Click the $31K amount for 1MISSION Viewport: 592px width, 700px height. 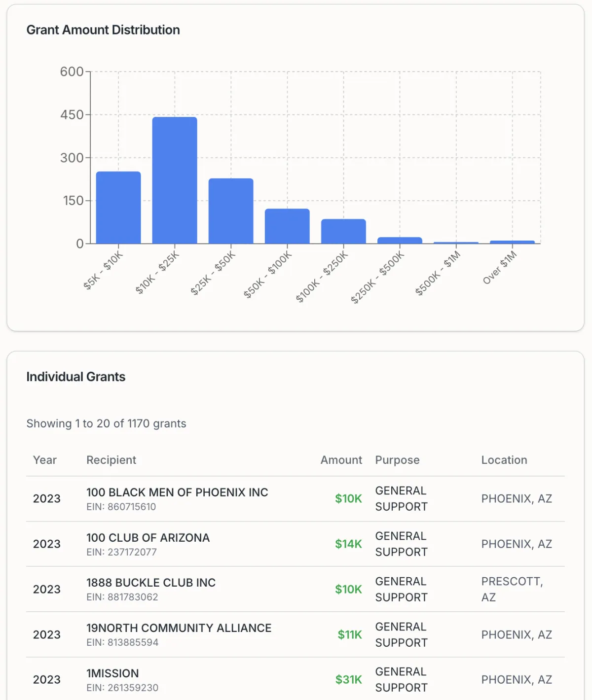[x=348, y=680]
